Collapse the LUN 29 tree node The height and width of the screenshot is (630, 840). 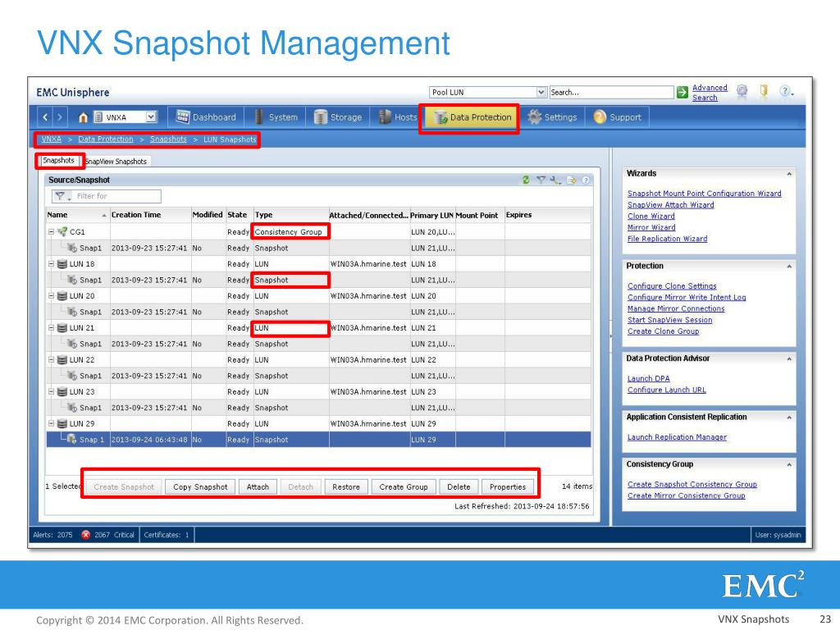click(x=52, y=424)
